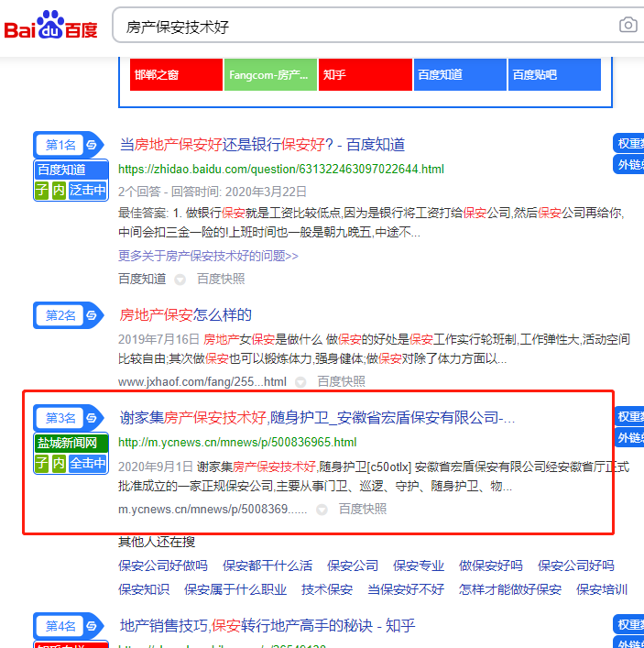The height and width of the screenshot is (648, 644).
Task: Click the 内 tag under 盐城新闻网
Action: point(59,463)
